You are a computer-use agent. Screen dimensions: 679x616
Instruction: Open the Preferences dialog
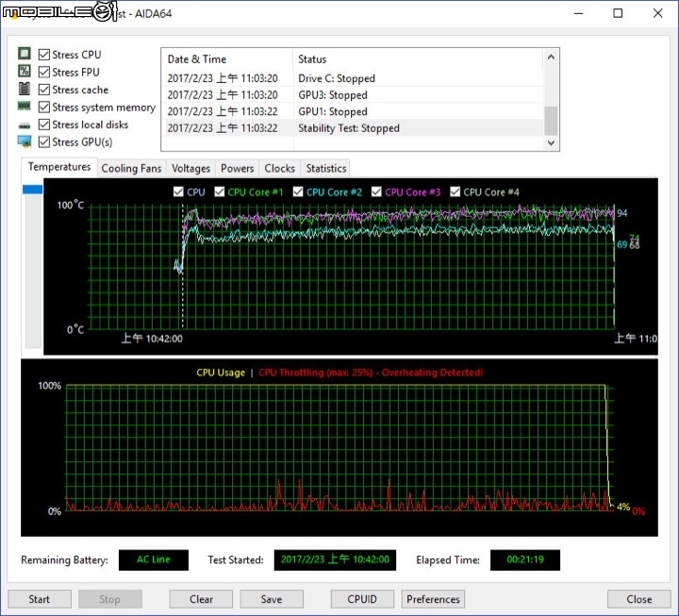pyautogui.click(x=433, y=599)
